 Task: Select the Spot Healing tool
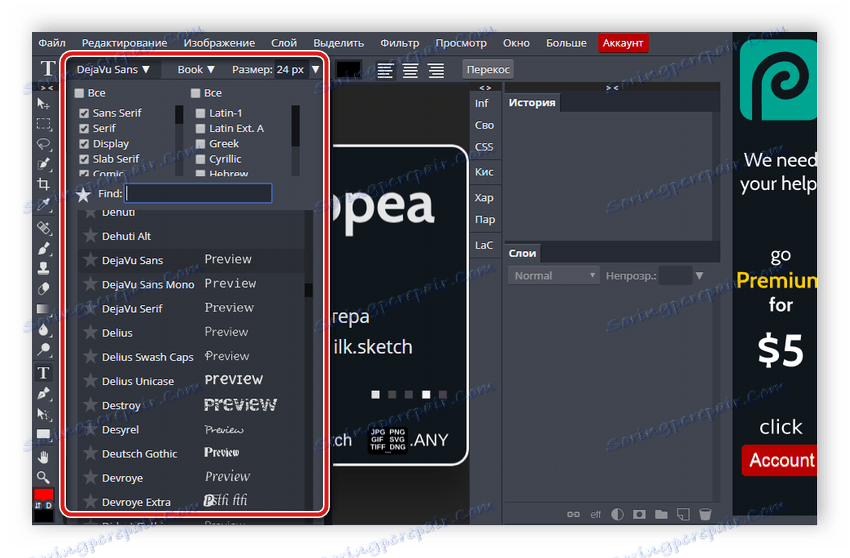[x=43, y=227]
